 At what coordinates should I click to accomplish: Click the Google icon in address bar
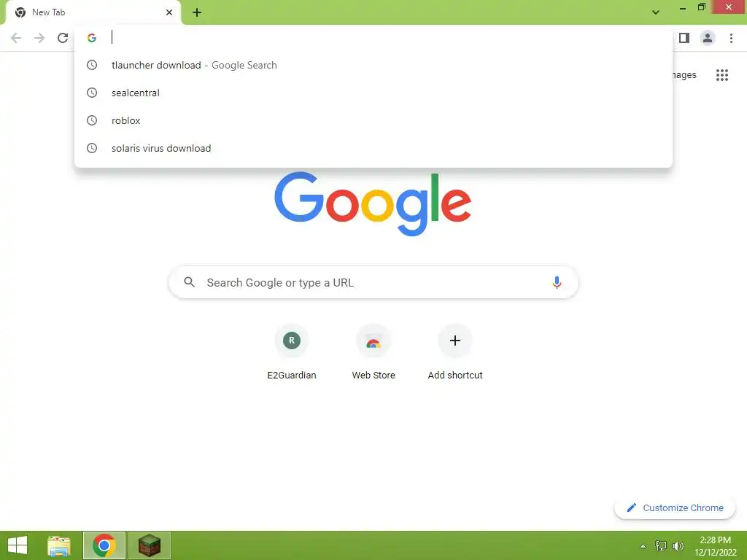(x=92, y=38)
